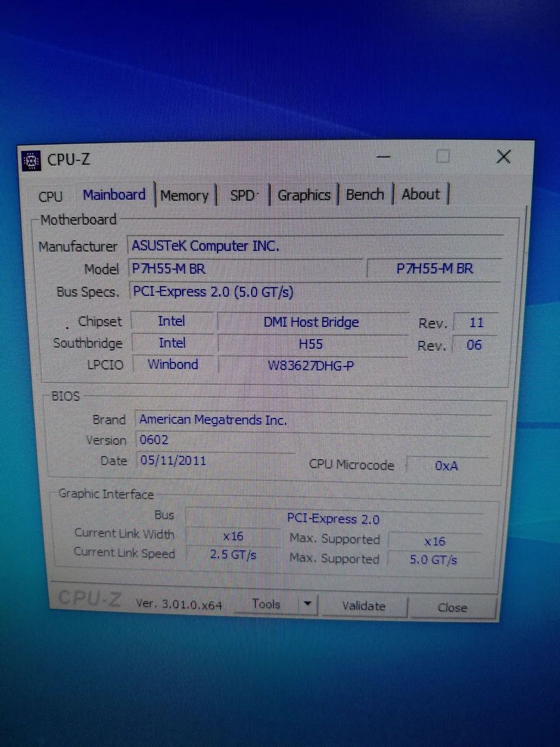
Task: Switch to the CPU tab
Action: click(x=50, y=196)
